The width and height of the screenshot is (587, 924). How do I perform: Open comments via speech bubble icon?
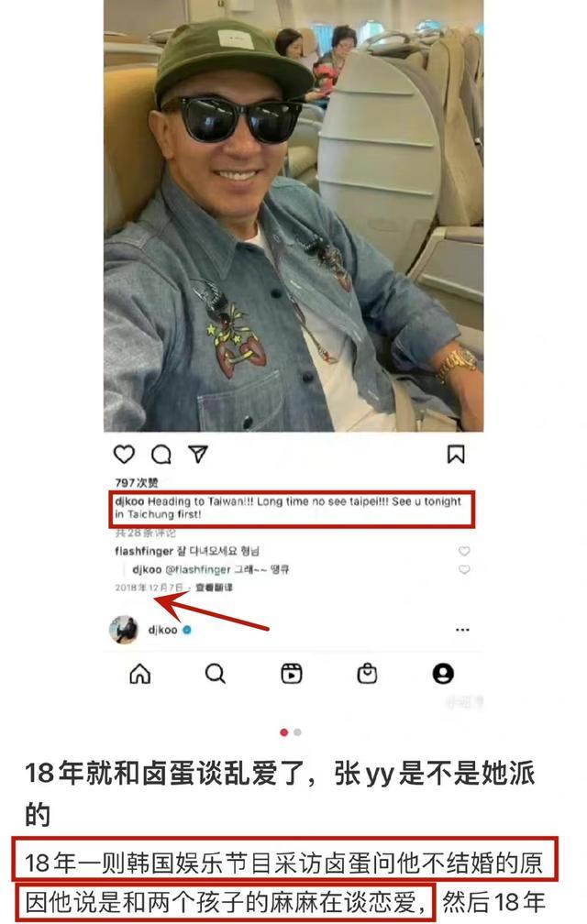coord(161,455)
